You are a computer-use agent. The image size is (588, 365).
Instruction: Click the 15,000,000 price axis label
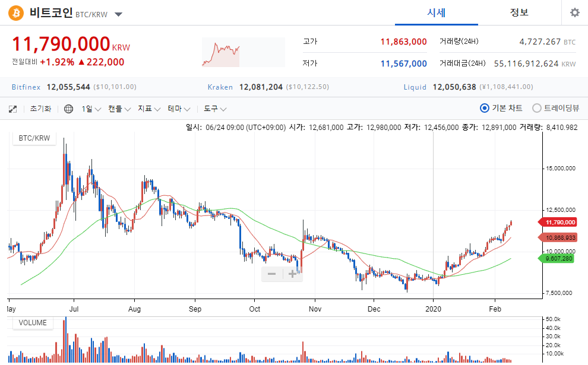560,169
